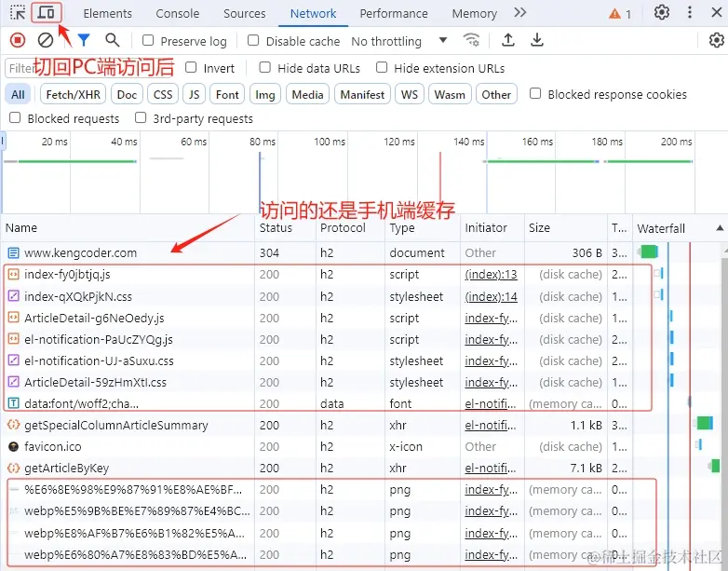Filter by JS requests

tap(194, 94)
